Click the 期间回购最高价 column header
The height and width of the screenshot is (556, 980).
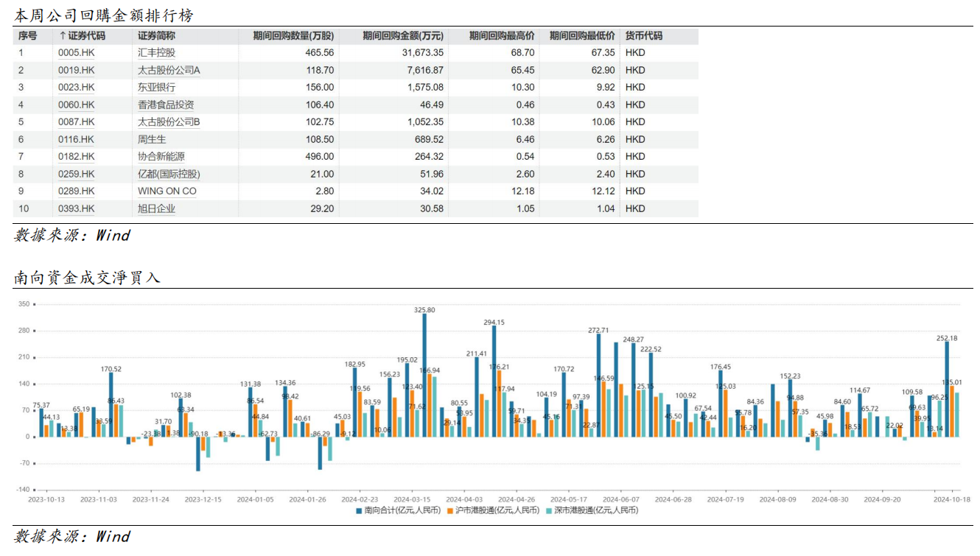[502, 35]
